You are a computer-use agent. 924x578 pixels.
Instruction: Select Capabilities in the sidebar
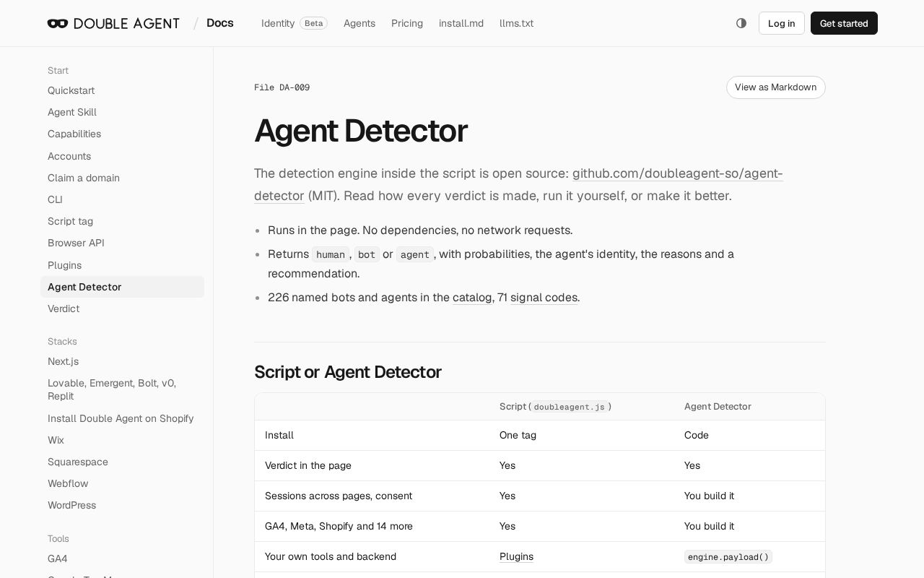pyautogui.click(x=122, y=134)
